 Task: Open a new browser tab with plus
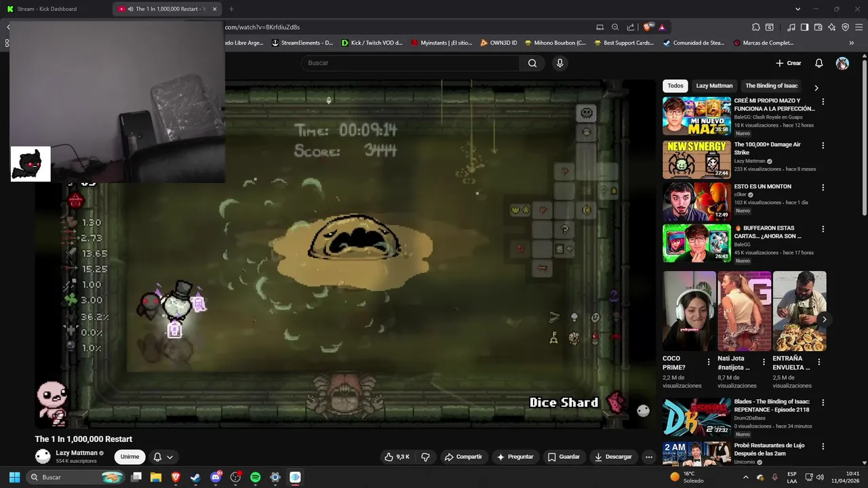[231, 9]
